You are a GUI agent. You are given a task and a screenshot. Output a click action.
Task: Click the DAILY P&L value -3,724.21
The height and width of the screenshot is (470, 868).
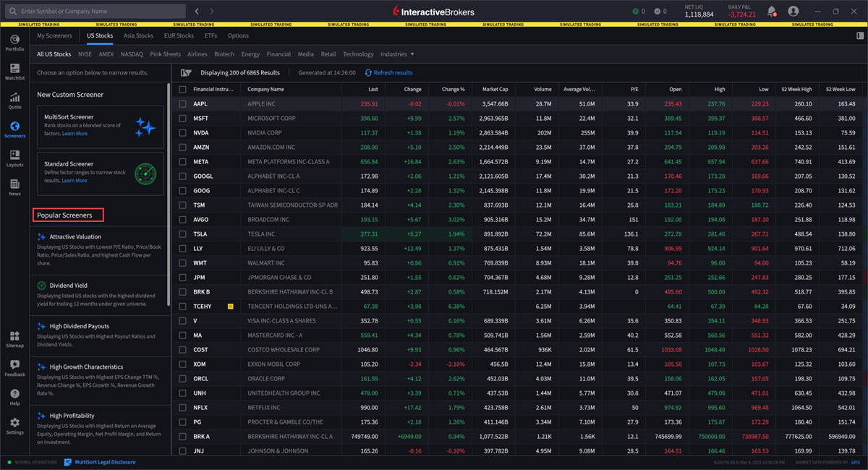point(741,14)
